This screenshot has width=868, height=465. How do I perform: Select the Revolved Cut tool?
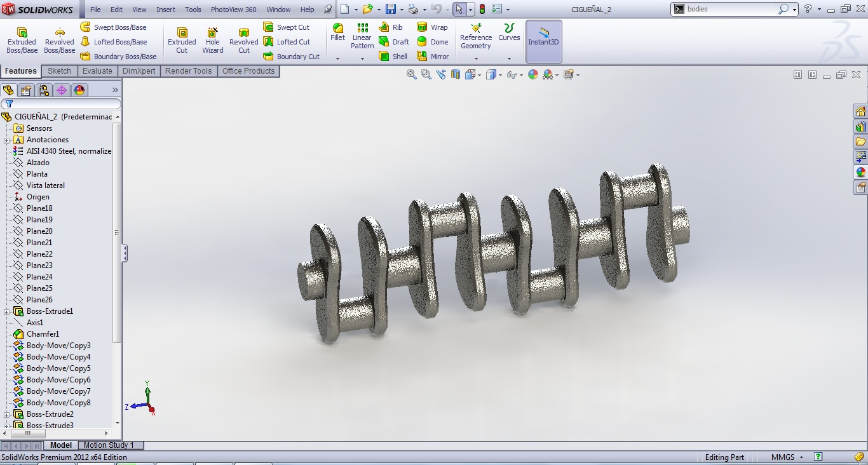pyautogui.click(x=243, y=41)
